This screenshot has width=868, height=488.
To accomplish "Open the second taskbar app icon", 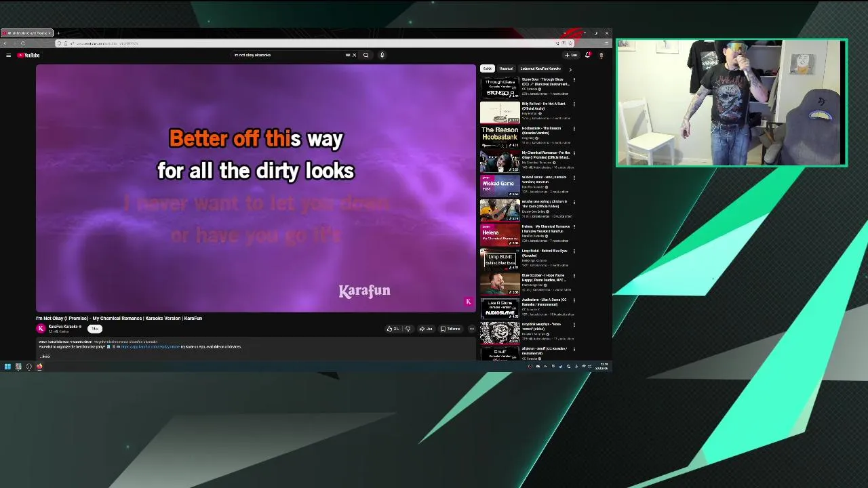I will (x=18, y=367).
